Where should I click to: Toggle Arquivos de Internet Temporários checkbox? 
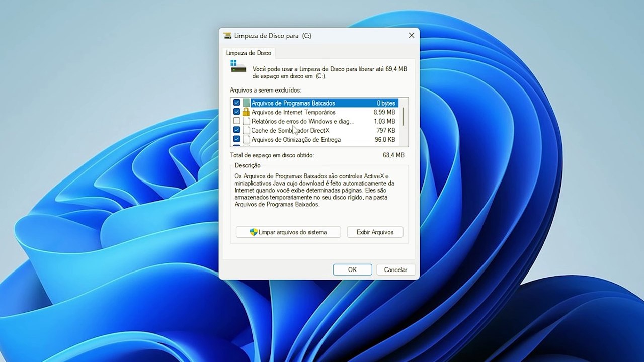(237, 112)
